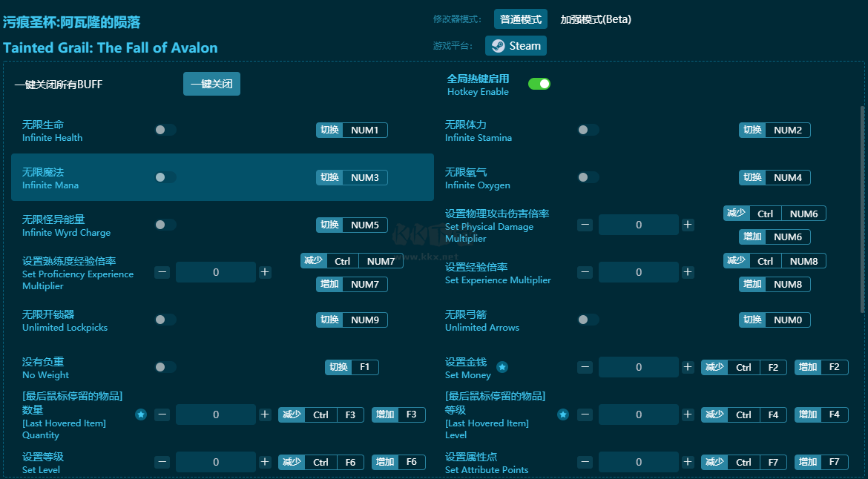Increase Proficiency Experience Multiplier with plus
The height and width of the screenshot is (479, 868).
click(265, 272)
